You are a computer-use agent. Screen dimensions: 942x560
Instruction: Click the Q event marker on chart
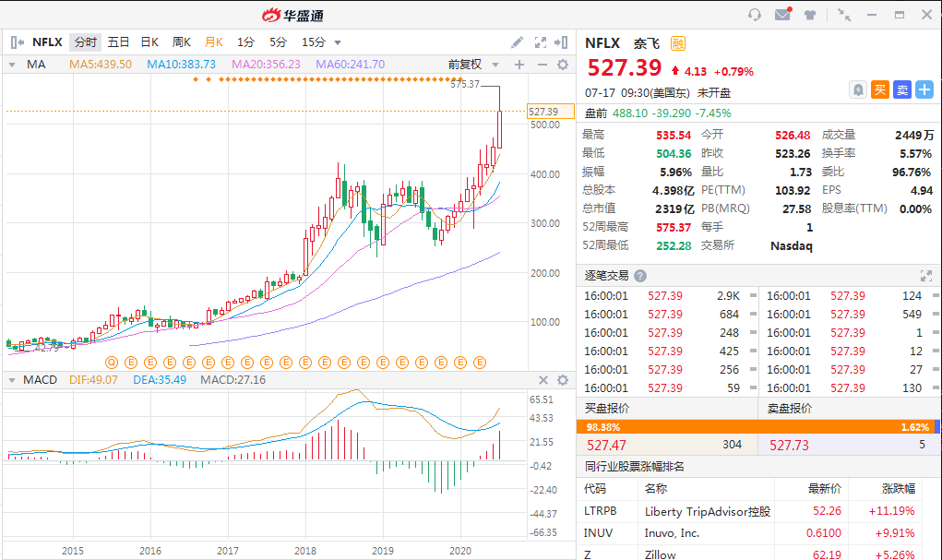(111, 363)
